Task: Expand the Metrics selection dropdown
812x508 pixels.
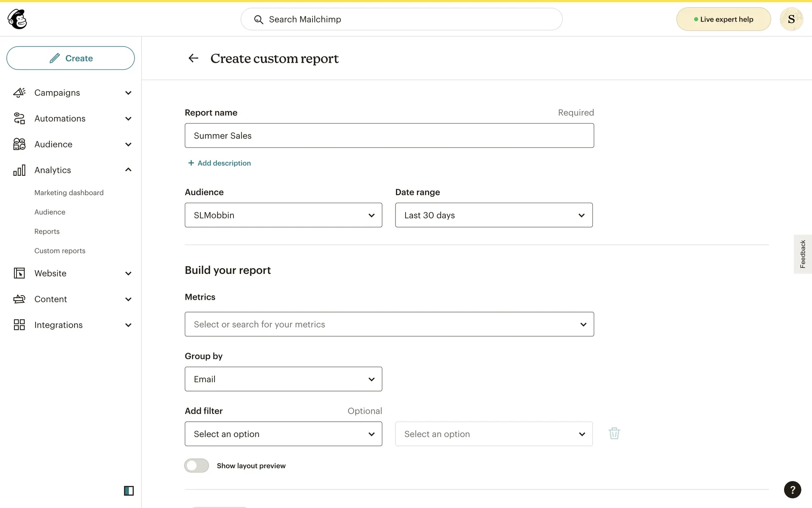Action: pyautogui.click(x=389, y=324)
